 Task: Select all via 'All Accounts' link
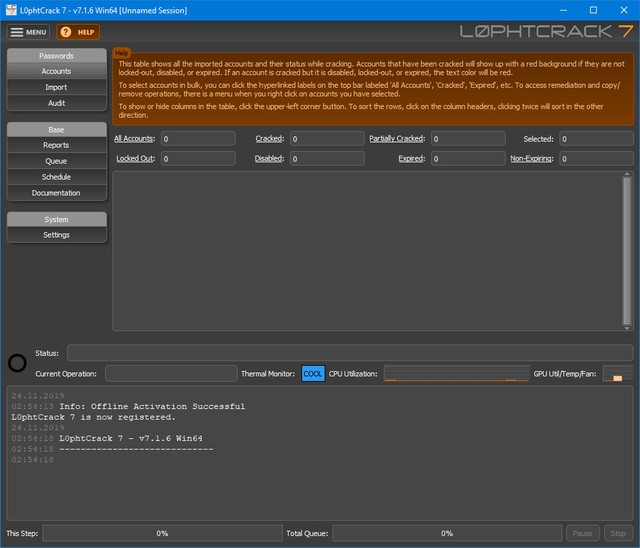point(134,139)
